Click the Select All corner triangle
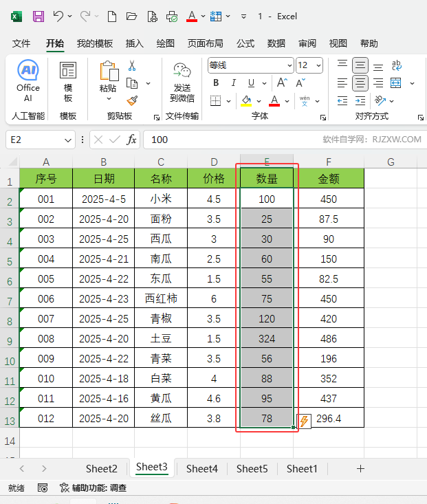Image resolution: width=427 pixels, height=504 pixels. point(12,161)
